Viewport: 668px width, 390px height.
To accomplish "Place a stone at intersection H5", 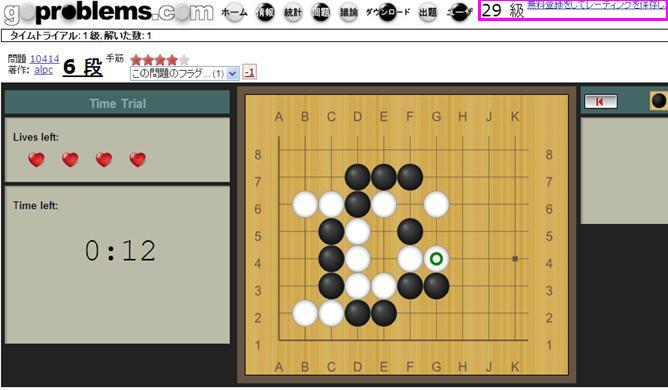I will tap(463, 231).
